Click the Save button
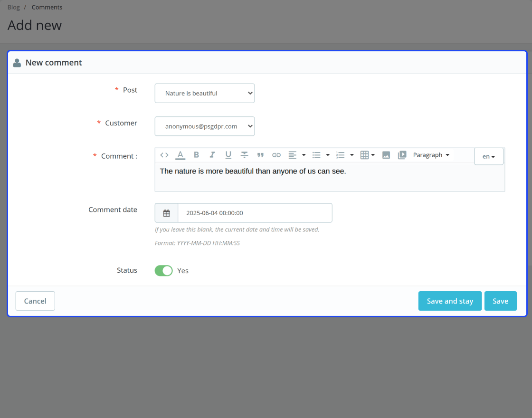 click(x=501, y=301)
